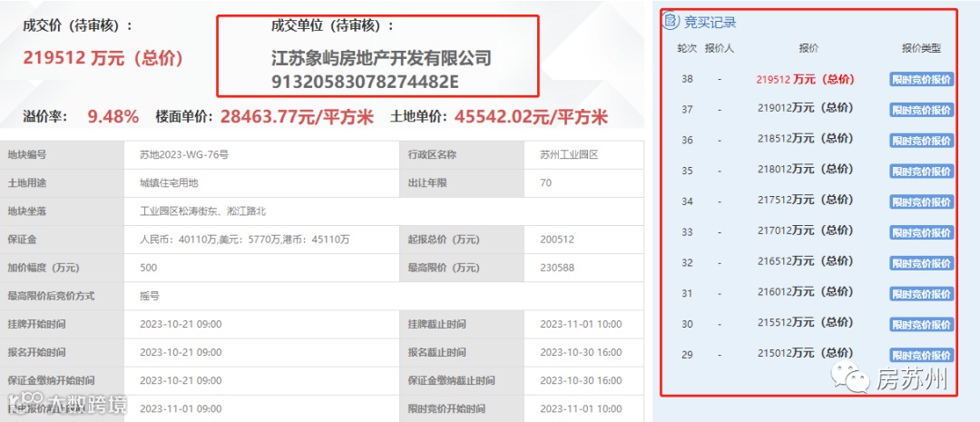
Task: Click the 轮次 column header
Action: [x=687, y=48]
